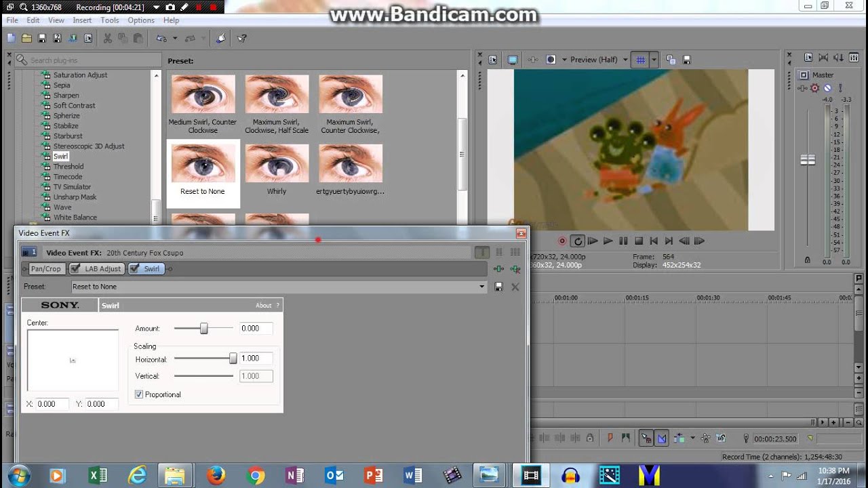Viewport: 868px width, 488px height.
Task: Choose the Whirly preset thumbnail
Action: pos(277,163)
